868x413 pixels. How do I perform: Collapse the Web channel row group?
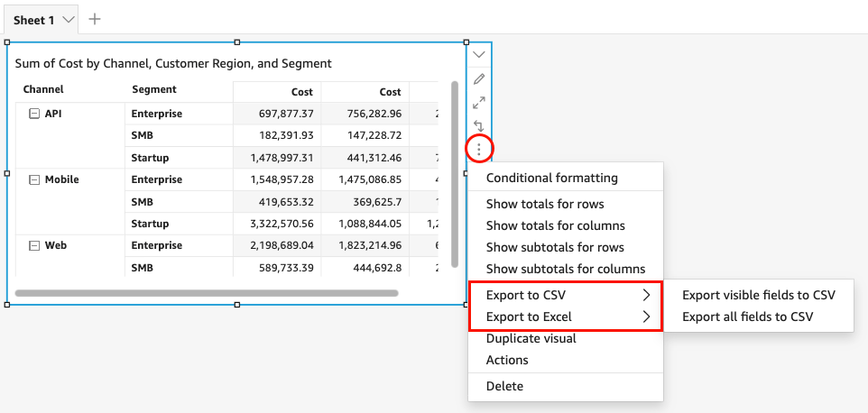click(34, 245)
